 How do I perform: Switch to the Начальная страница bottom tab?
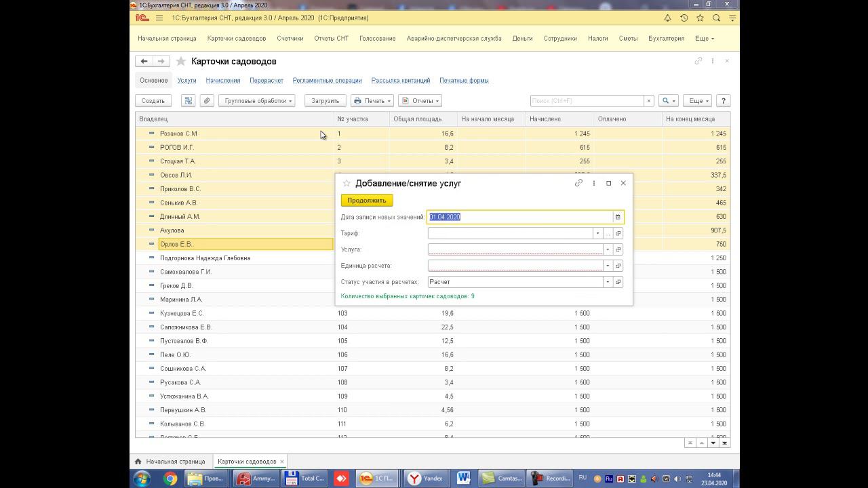click(x=174, y=462)
